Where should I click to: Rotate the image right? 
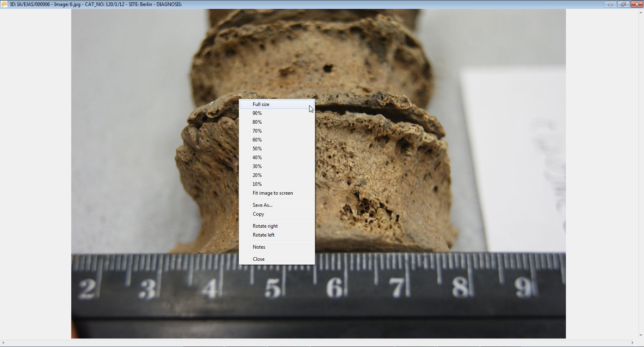click(x=265, y=226)
